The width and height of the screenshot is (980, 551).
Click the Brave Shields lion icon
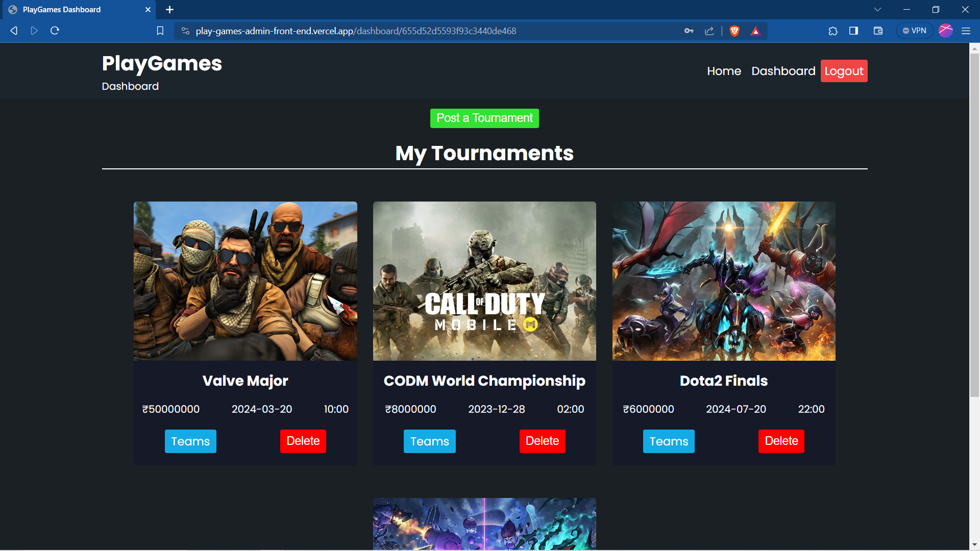(x=734, y=31)
